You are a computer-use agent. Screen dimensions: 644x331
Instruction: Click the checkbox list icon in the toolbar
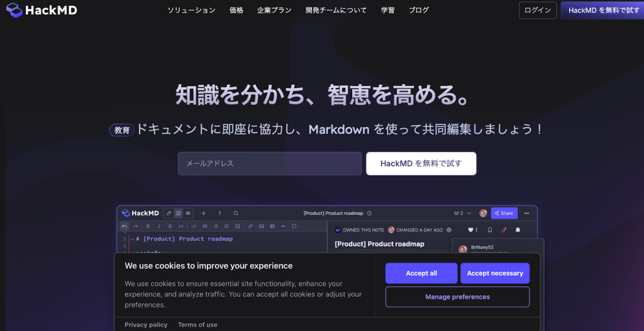click(237, 226)
